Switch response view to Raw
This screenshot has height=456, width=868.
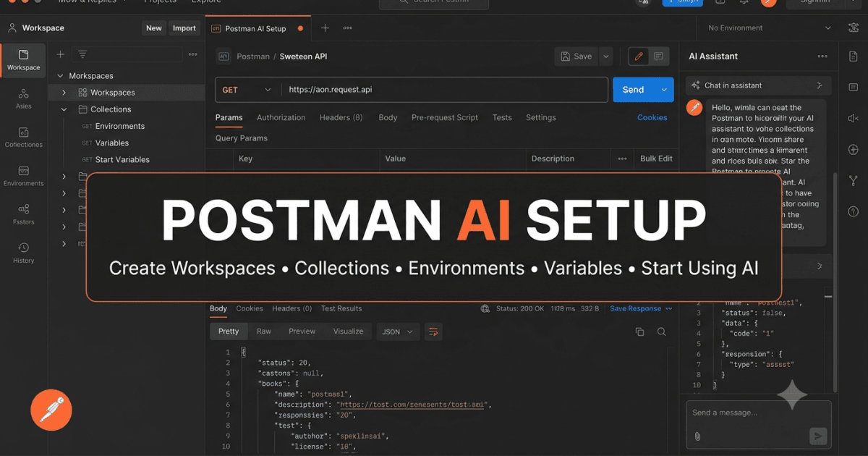264,332
